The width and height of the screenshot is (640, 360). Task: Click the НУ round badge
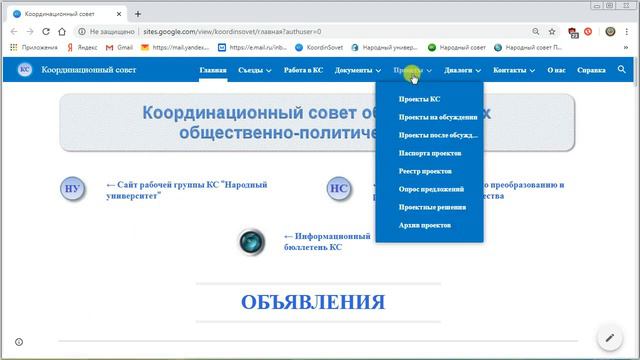[x=72, y=189]
